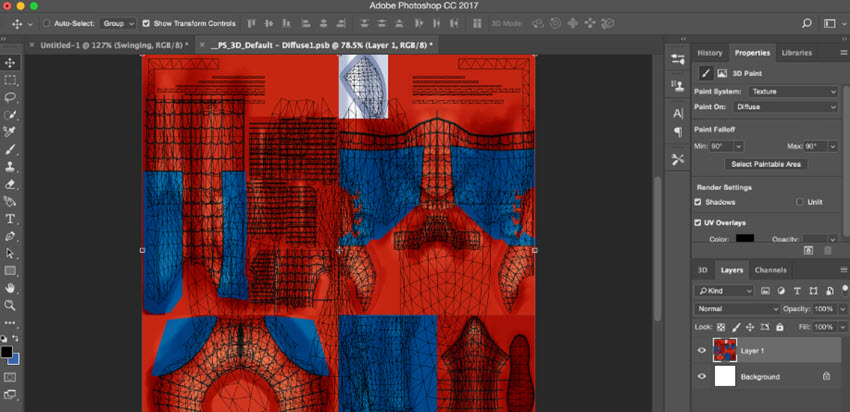850x412 pixels.
Task: Change screen mode at toolbar bottom
Action: click(x=10, y=394)
